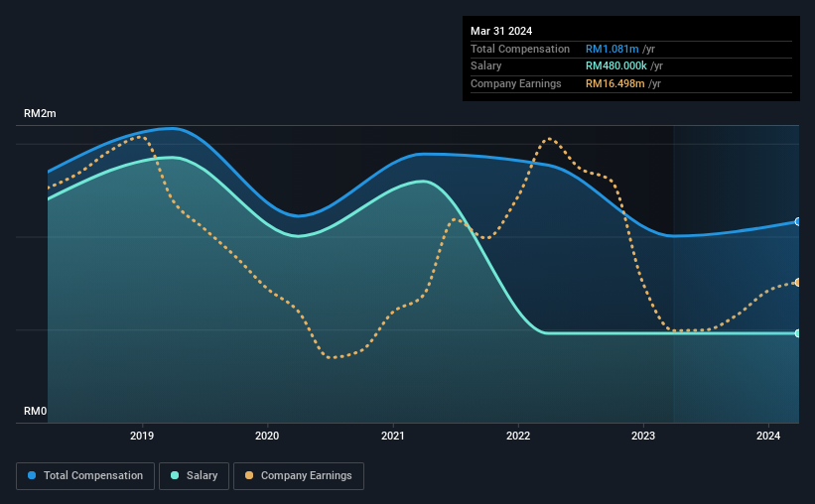815x504 pixels.
Task: Select the blue Total Compensation endpoint marker
Action: 798,222
